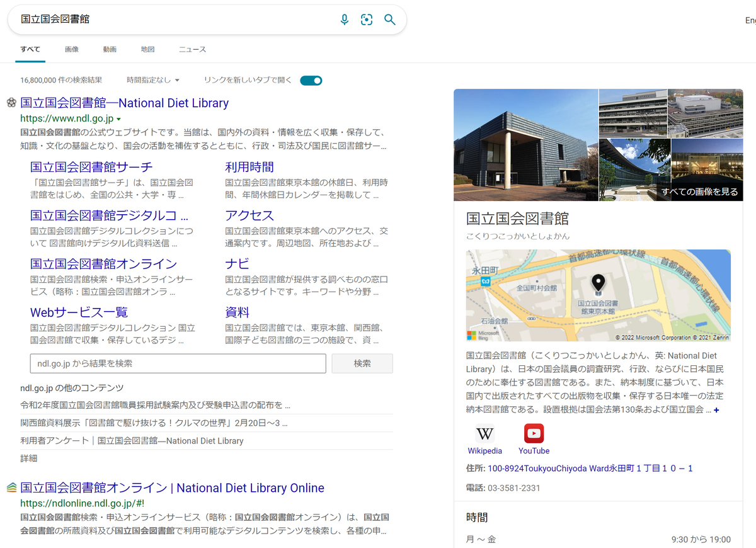Click the 時間 section heading
This screenshot has height=548, width=756.
coord(477,517)
